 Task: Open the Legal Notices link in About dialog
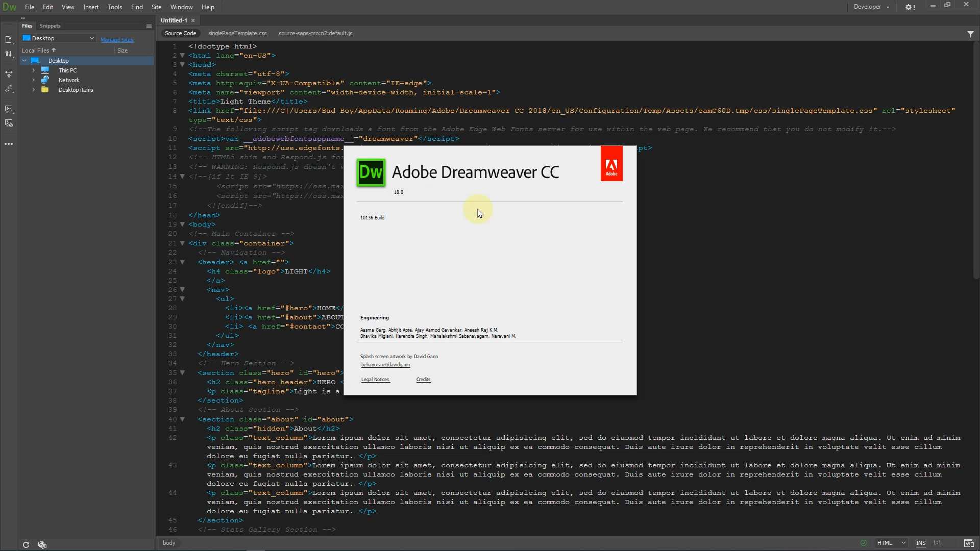pos(375,380)
